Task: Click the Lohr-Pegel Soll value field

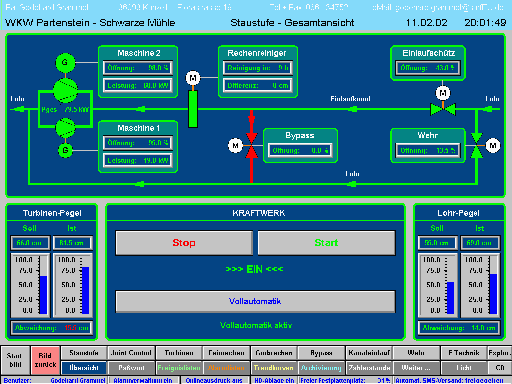Action: (437, 243)
